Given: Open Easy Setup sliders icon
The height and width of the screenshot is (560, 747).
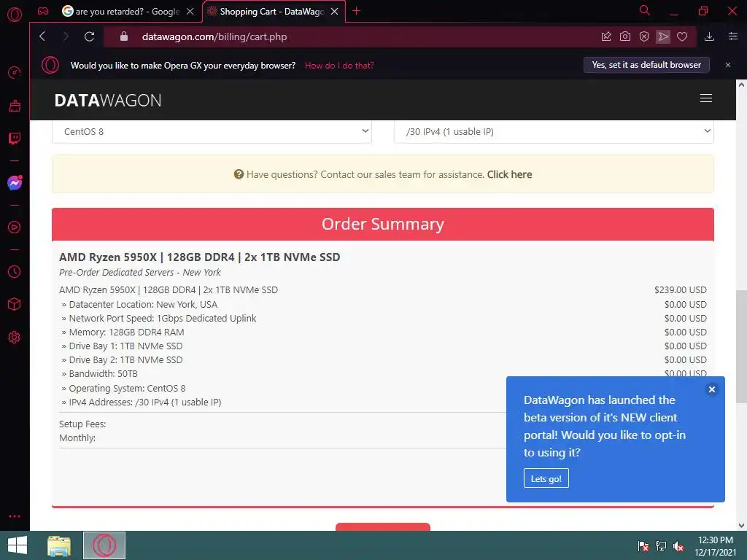Looking at the screenshot, I should 733,36.
